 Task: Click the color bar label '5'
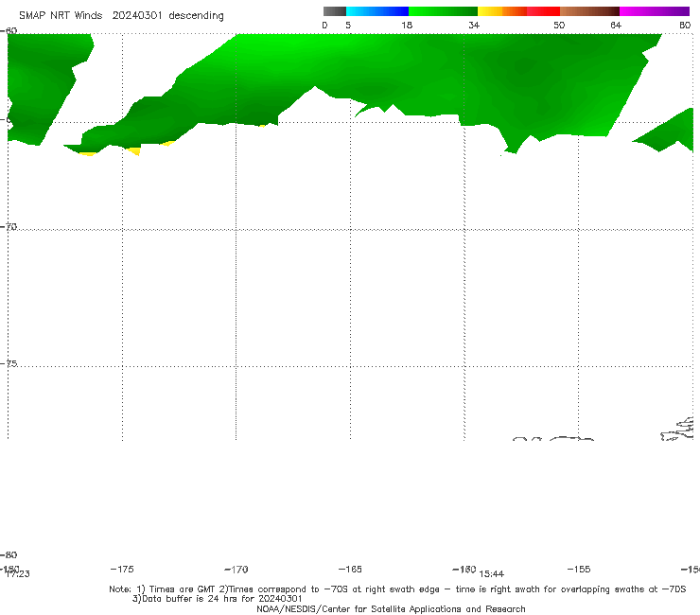point(348,26)
